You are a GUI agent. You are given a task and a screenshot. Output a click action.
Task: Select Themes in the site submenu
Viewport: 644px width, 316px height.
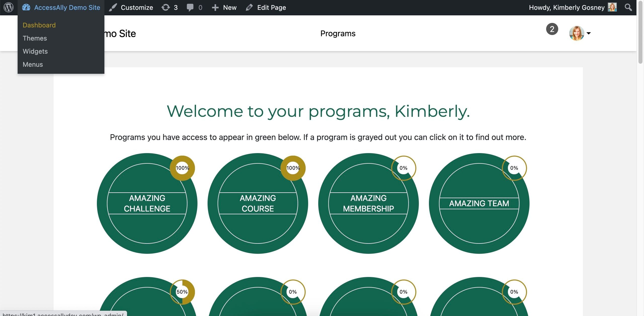point(35,38)
